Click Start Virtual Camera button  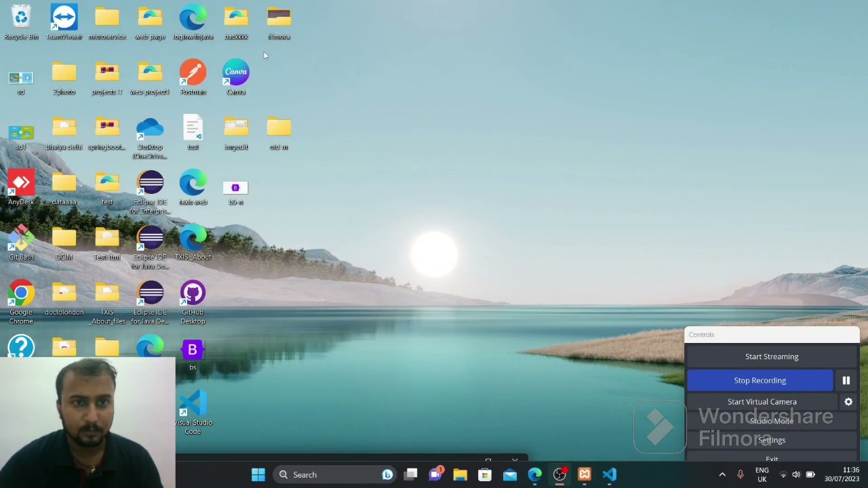762,402
